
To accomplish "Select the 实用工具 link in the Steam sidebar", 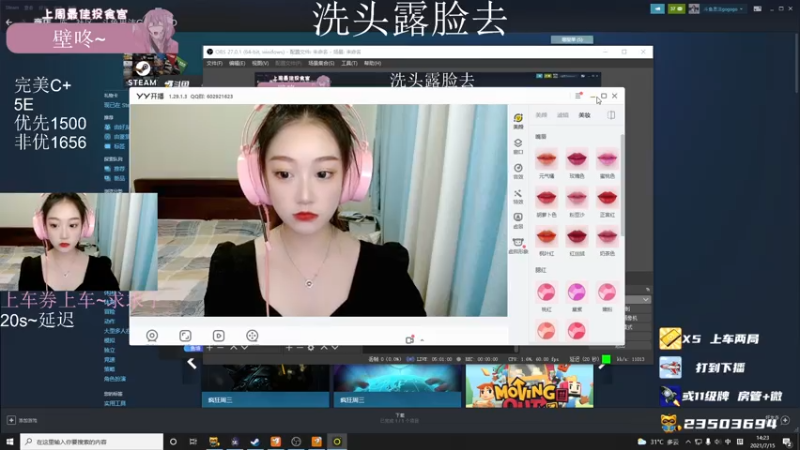I will coord(115,403).
